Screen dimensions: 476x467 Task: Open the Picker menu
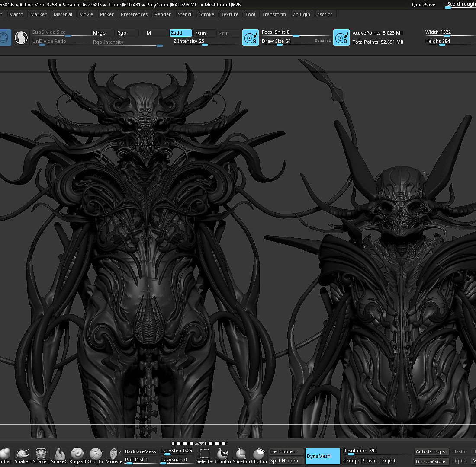tap(107, 14)
